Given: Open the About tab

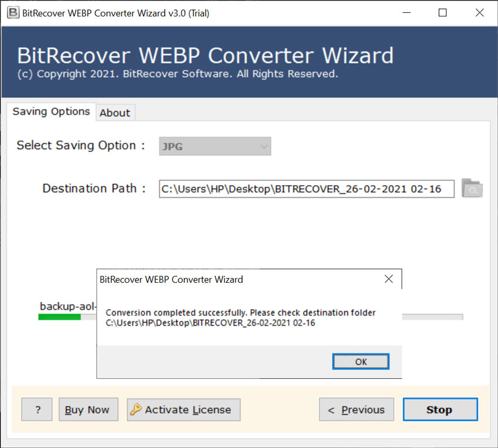Looking at the screenshot, I should coord(115,112).
